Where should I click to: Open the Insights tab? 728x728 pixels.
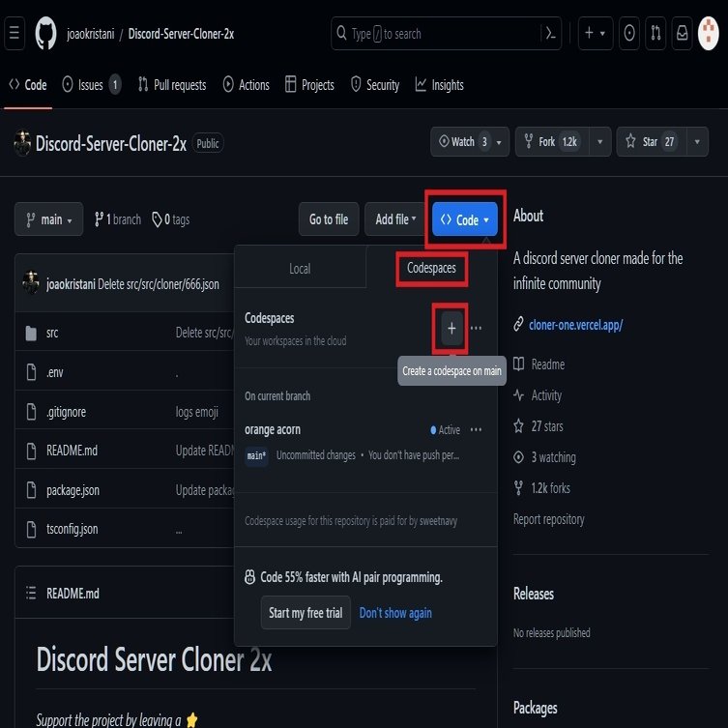(x=439, y=85)
